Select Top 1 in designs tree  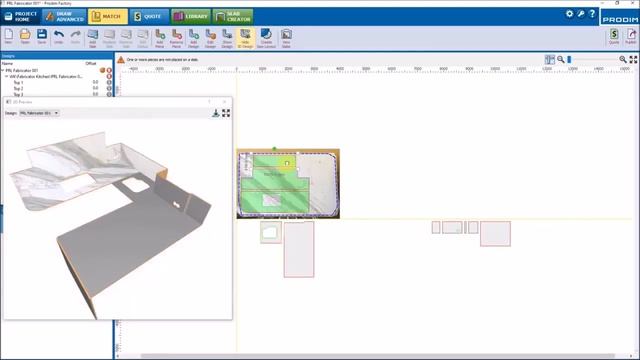tap(18, 82)
